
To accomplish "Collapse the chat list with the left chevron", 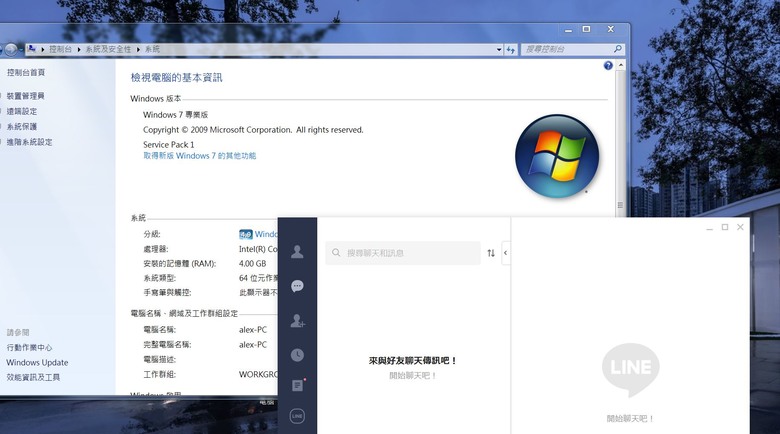I will 505,253.
